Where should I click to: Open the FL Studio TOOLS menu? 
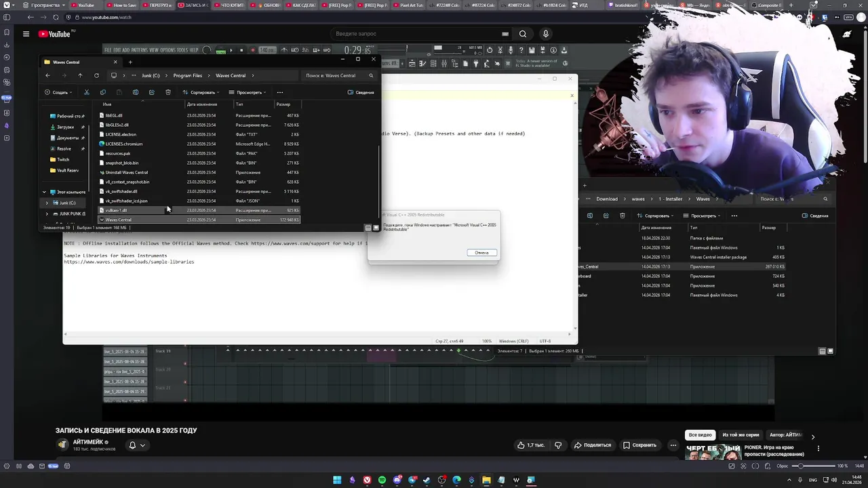point(182,50)
